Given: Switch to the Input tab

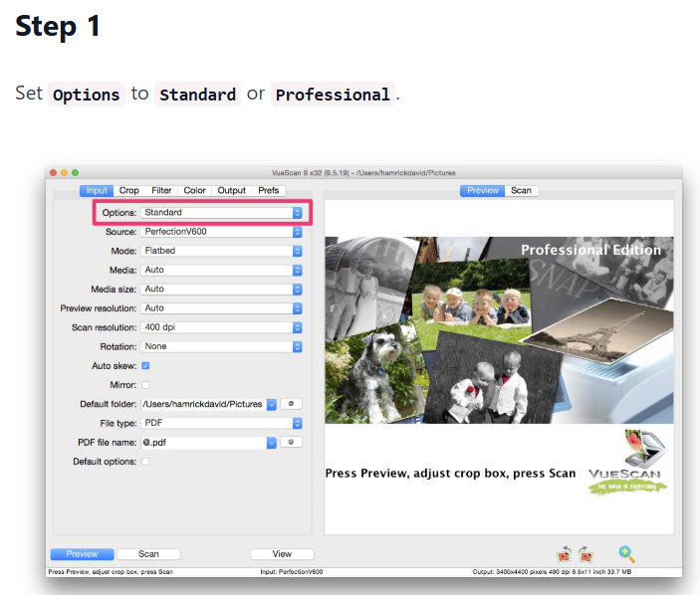Looking at the screenshot, I should pos(97,191).
